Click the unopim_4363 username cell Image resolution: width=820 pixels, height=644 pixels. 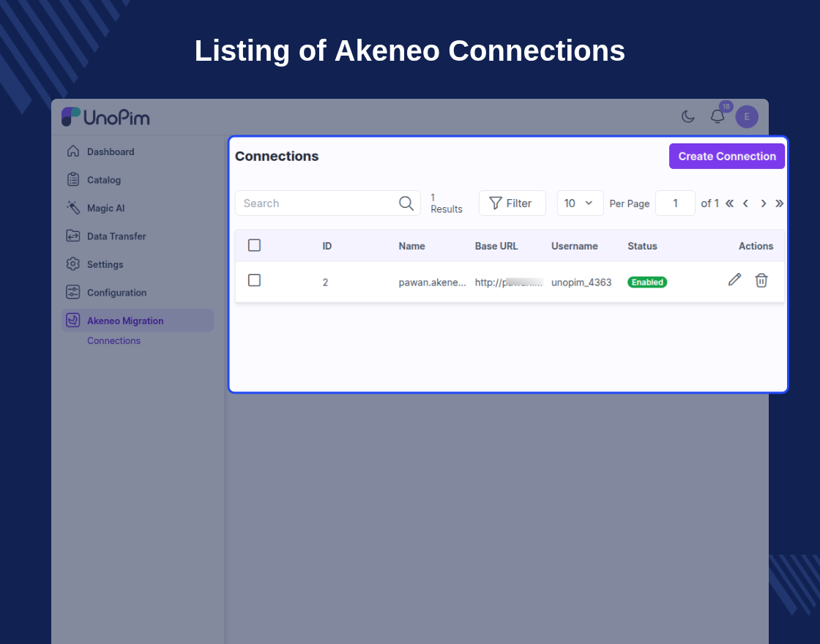point(581,282)
